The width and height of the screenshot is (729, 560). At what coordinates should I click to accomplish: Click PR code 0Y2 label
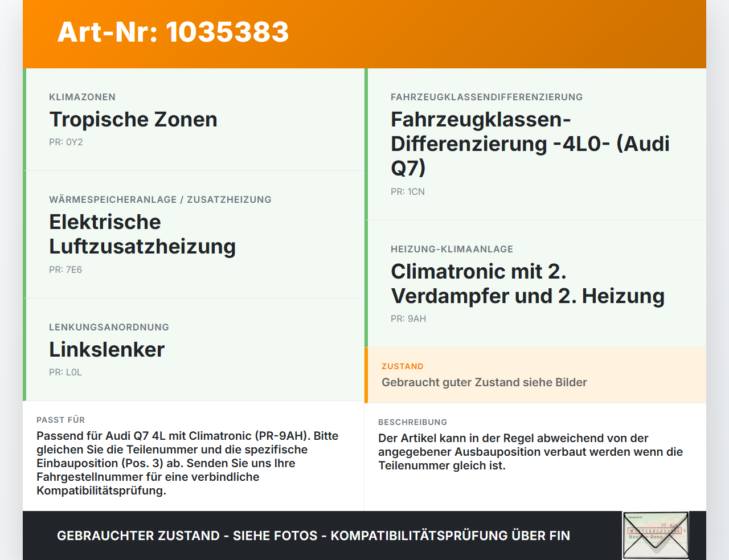tap(66, 142)
